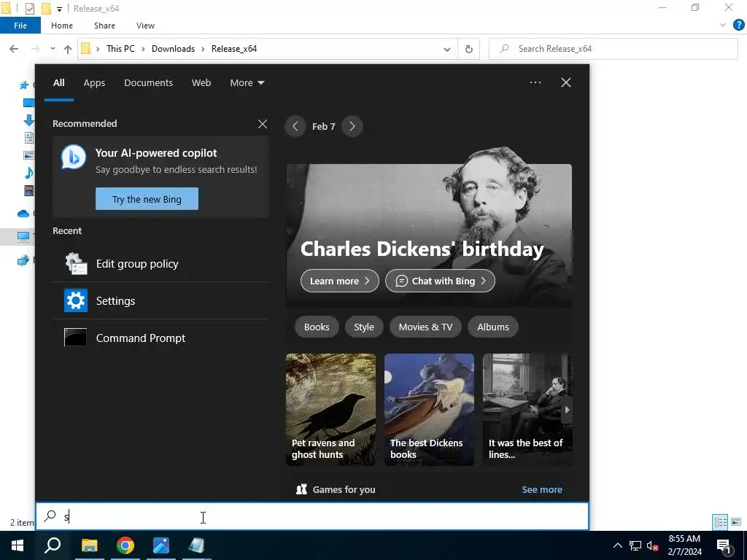Open the Home ribbon tab
Viewport: 747px width, 560px height.
[x=62, y=26]
